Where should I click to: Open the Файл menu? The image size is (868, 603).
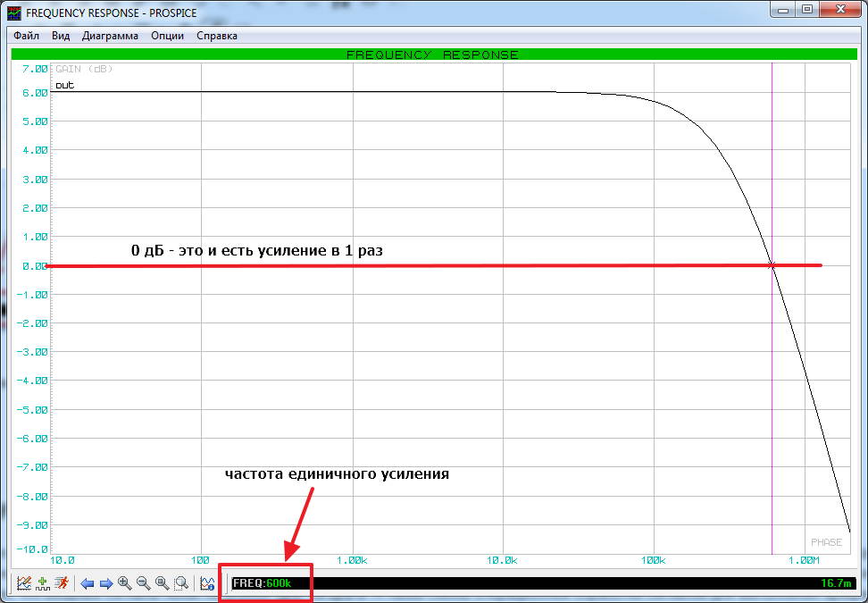tap(26, 36)
